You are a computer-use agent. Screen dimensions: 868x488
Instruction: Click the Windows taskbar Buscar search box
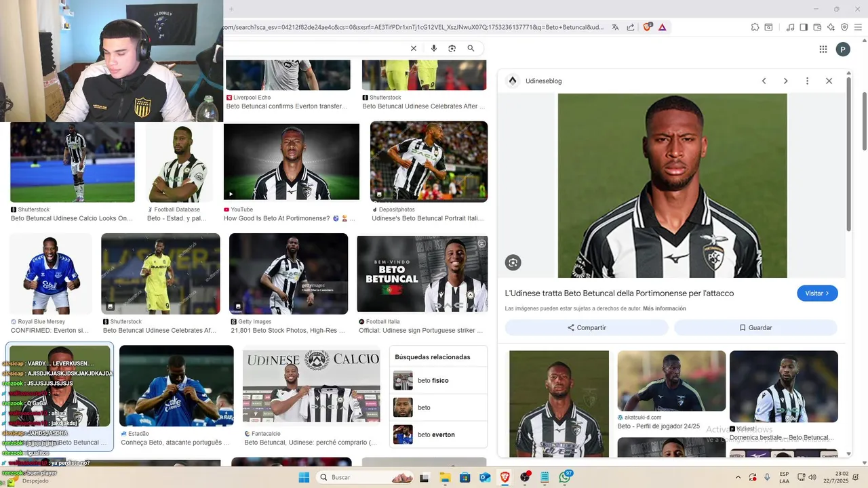(x=366, y=477)
